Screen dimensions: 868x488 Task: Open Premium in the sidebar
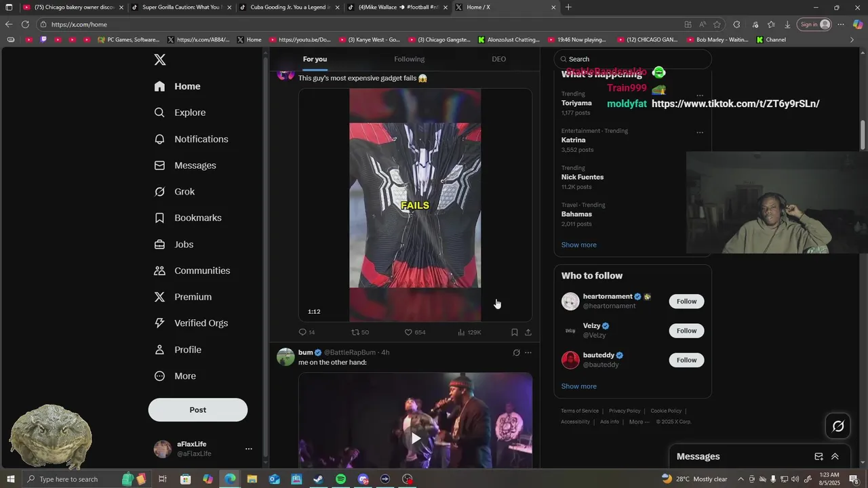point(183,297)
